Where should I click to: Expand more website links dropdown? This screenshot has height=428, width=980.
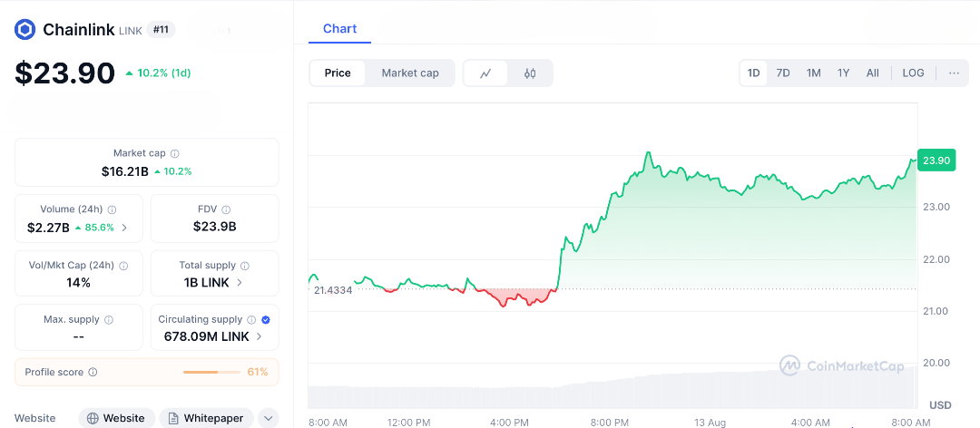(268, 418)
